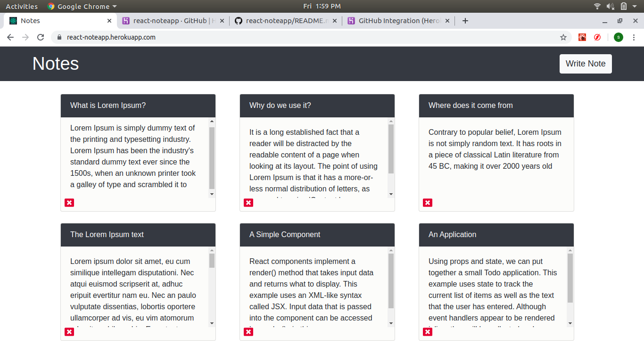Image resolution: width=644 pixels, height=362 pixels.
Task: Click the 'An Application' note title
Action: [452, 234]
